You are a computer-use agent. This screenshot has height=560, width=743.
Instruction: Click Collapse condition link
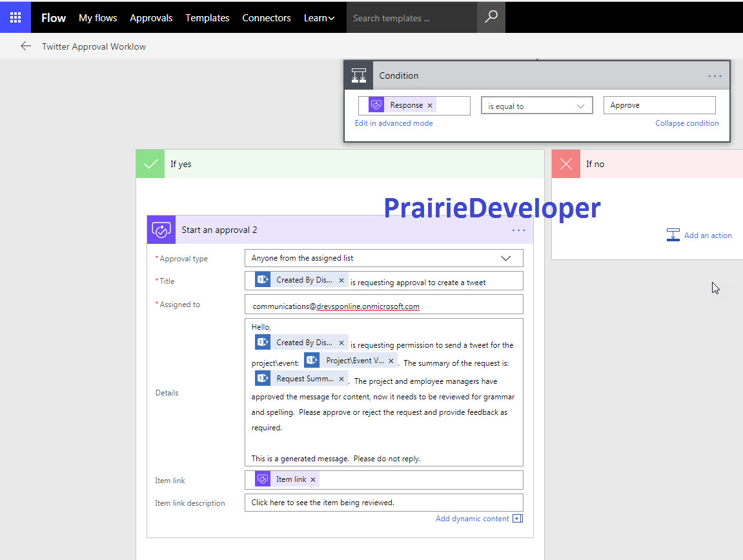tap(687, 123)
